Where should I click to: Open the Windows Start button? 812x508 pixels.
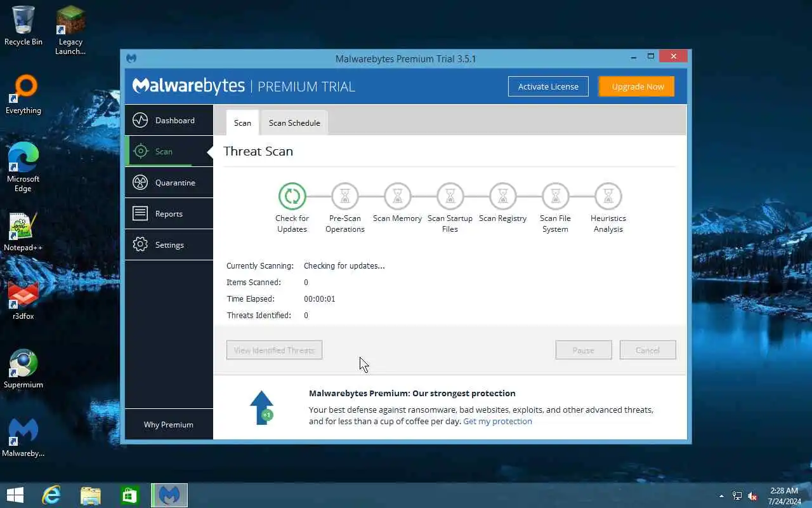pyautogui.click(x=15, y=495)
